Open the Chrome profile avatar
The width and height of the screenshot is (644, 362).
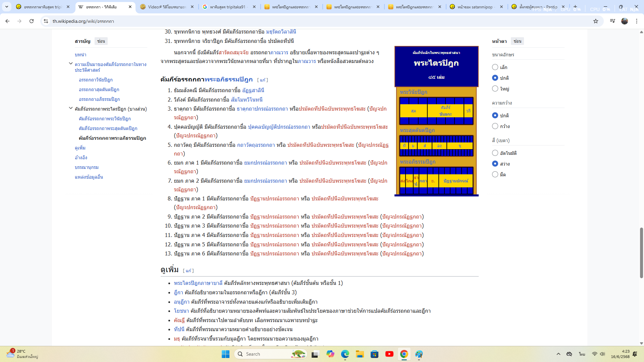pos(625,21)
